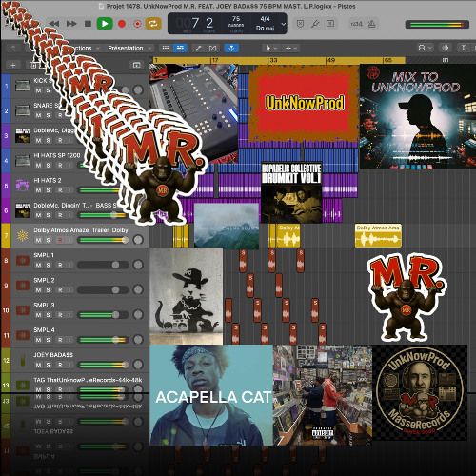476x476 pixels.
Task: Click the track header configuration icon above Kick track
Action: (x=137, y=65)
